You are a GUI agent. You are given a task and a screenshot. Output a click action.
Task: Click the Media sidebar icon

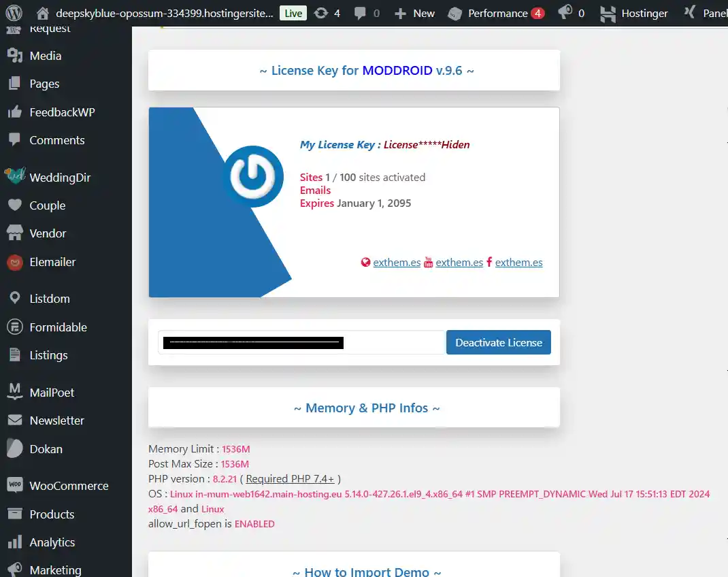point(15,56)
